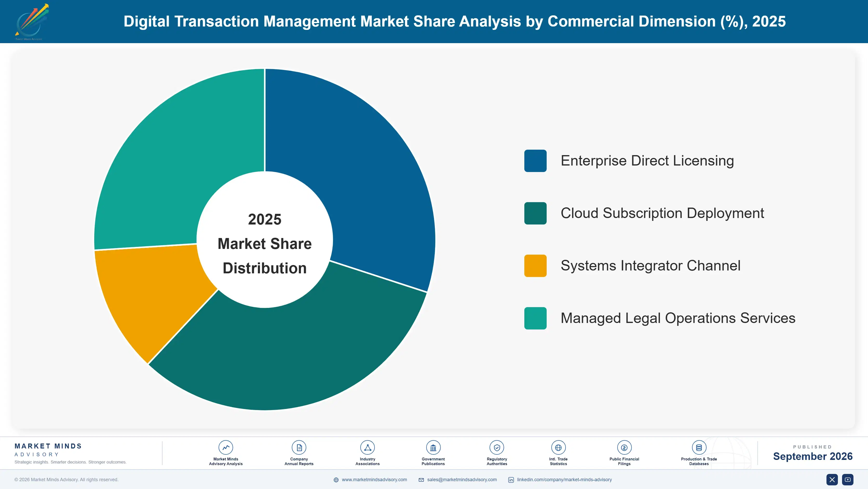Click the 'September 2026' published date
The width and height of the screenshot is (868, 489).
(813, 456)
